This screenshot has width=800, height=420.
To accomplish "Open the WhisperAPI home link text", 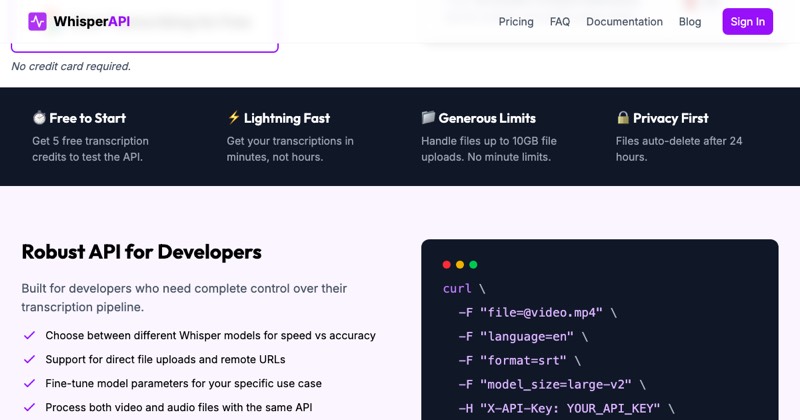I will coord(92,21).
